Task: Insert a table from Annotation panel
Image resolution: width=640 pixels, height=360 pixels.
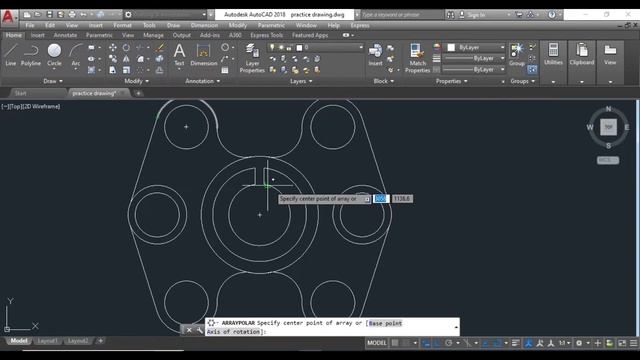Action: click(x=224, y=70)
